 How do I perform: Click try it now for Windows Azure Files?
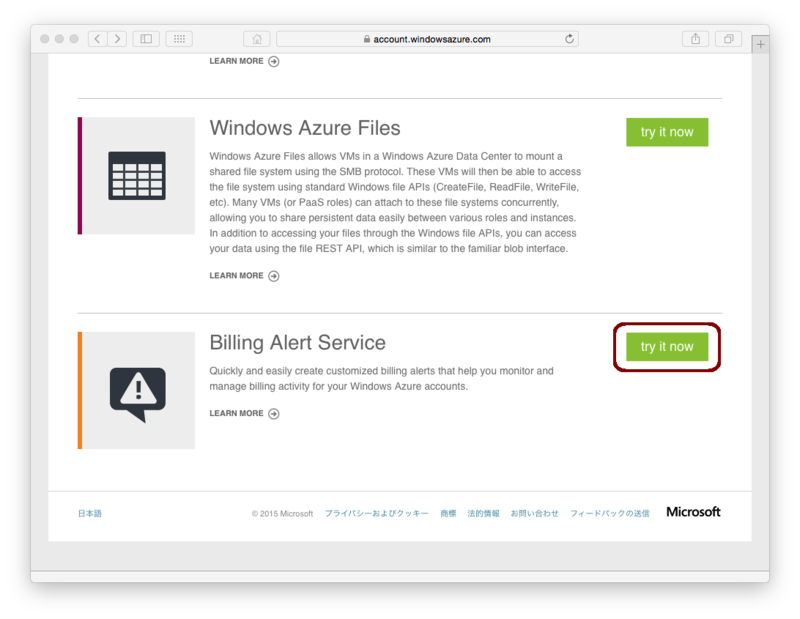point(667,132)
